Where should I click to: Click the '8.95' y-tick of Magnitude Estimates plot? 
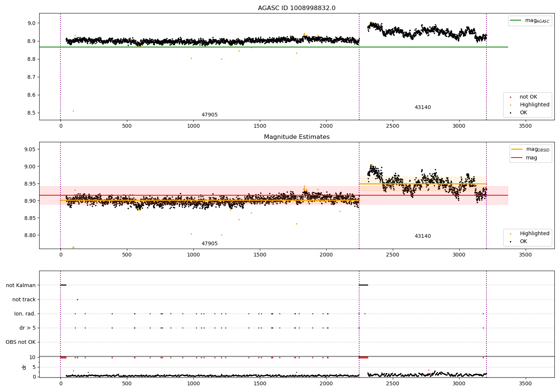(x=30, y=184)
